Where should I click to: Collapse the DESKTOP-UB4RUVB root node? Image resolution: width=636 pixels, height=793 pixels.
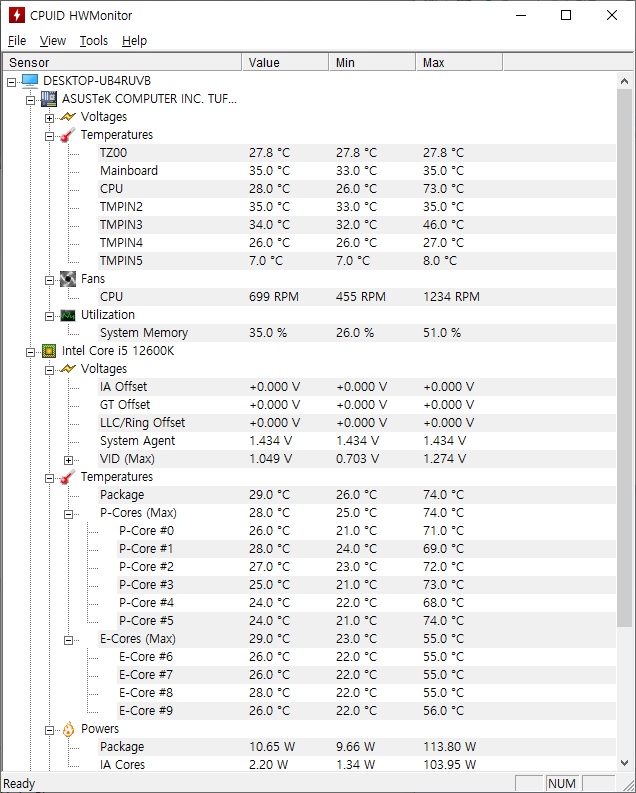point(12,82)
